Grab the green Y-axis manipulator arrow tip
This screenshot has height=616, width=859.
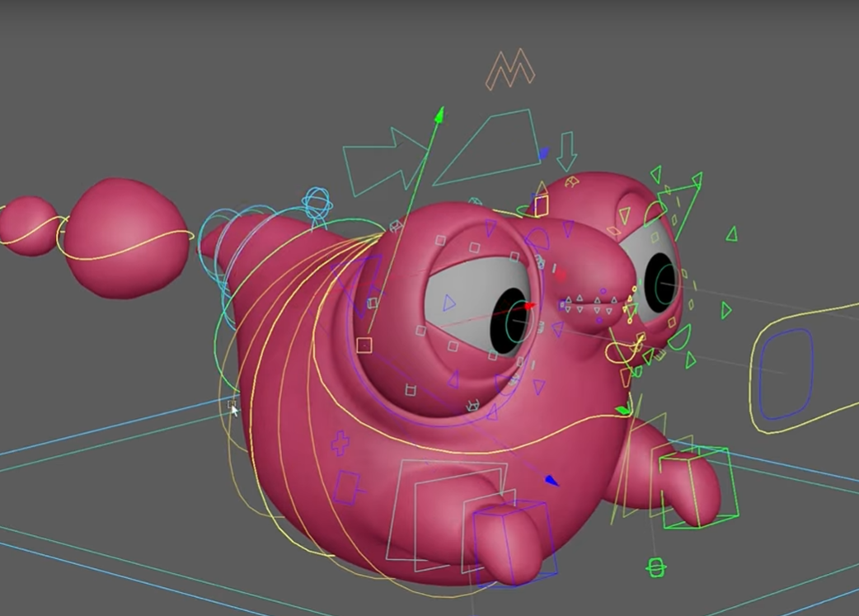(439, 113)
